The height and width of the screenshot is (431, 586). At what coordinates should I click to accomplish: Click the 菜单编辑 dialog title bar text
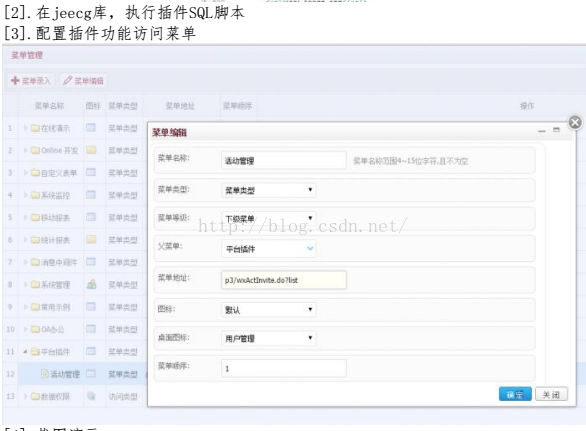tap(169, 132)
